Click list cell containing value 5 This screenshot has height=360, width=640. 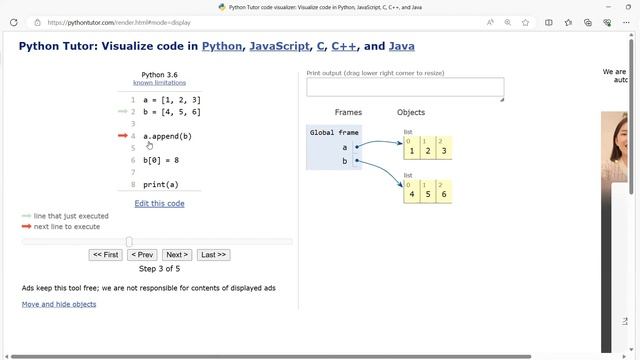click(x=428, y=191)
